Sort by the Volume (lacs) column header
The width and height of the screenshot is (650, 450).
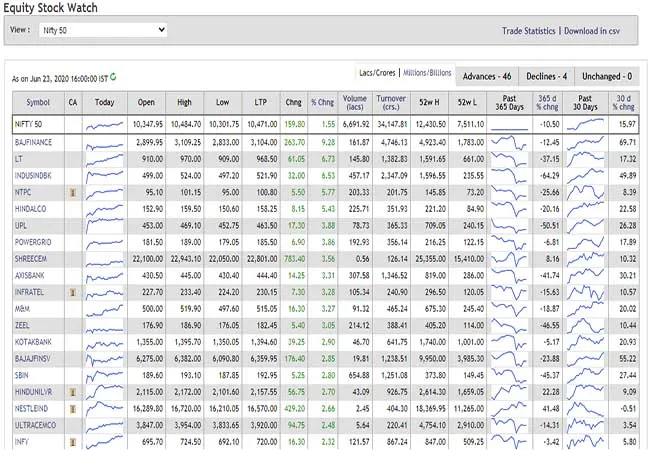(x=354, y=102)
